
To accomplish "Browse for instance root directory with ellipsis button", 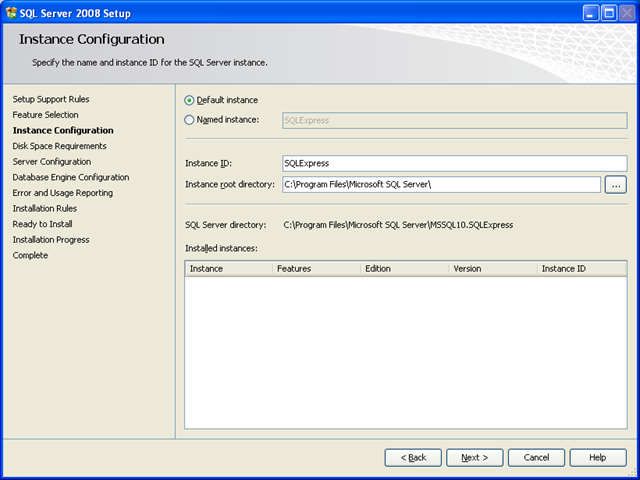I will (x=616, y=184).
